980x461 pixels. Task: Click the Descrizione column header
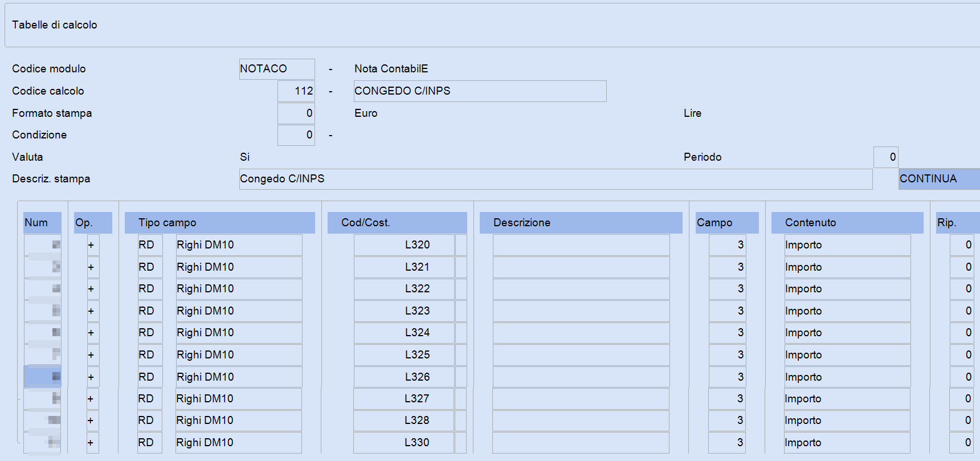coord(581,223)
